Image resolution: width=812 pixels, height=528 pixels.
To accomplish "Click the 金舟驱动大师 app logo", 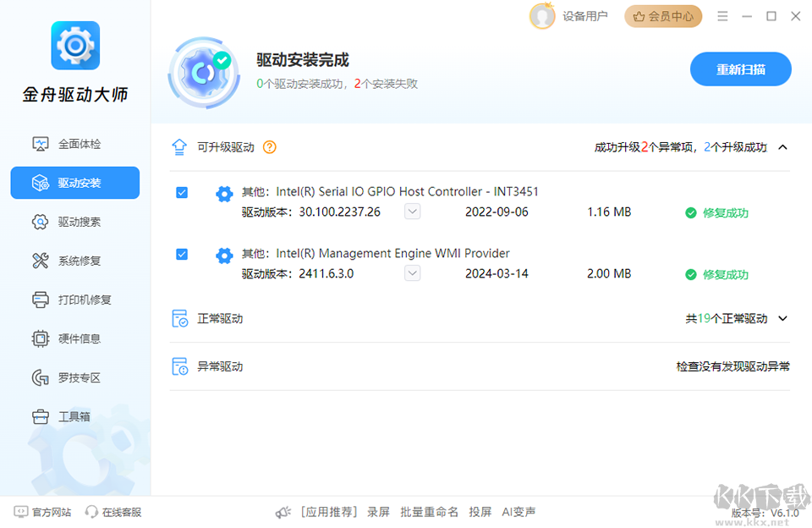I will [75, 46].
